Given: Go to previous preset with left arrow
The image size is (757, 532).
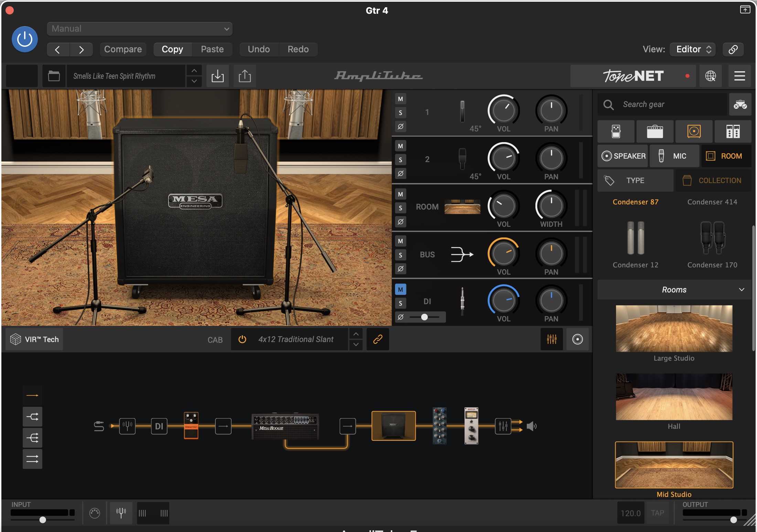Looking at the screenshot, I should click(x=58, y=50).
